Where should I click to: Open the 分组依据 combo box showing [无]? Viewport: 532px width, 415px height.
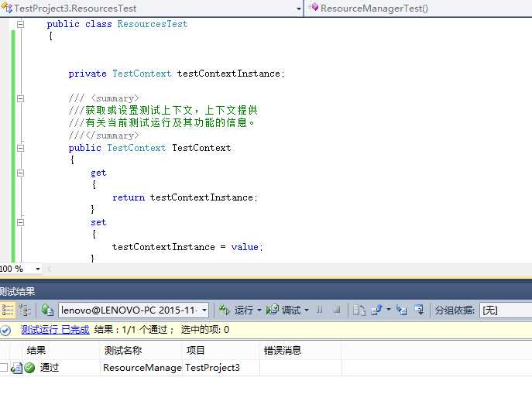(x=506, y=310)
